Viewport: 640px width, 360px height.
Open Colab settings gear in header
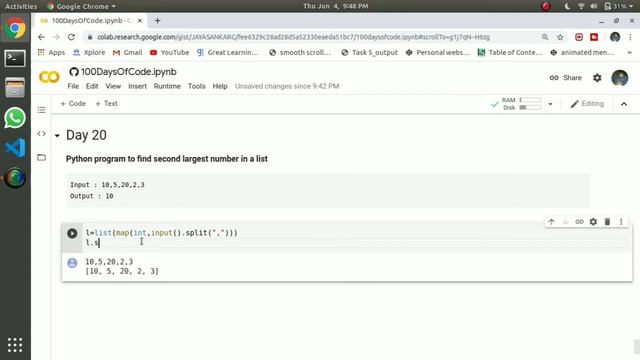tap(597, 78)
